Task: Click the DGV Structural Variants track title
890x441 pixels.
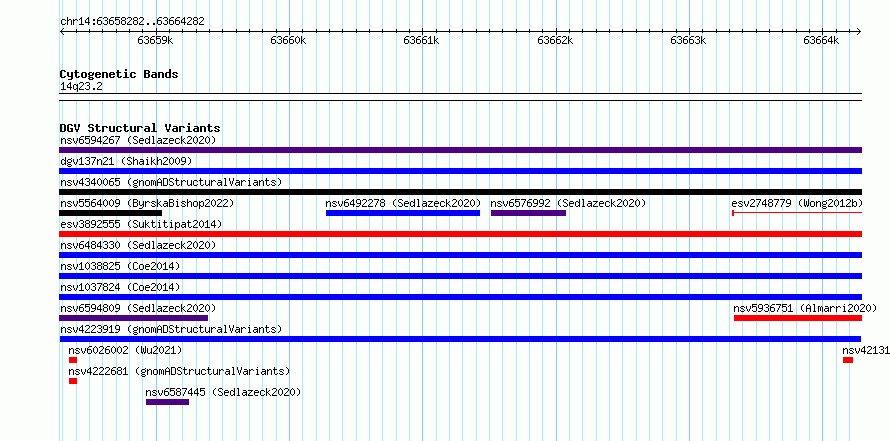Action: coord(140,128)
